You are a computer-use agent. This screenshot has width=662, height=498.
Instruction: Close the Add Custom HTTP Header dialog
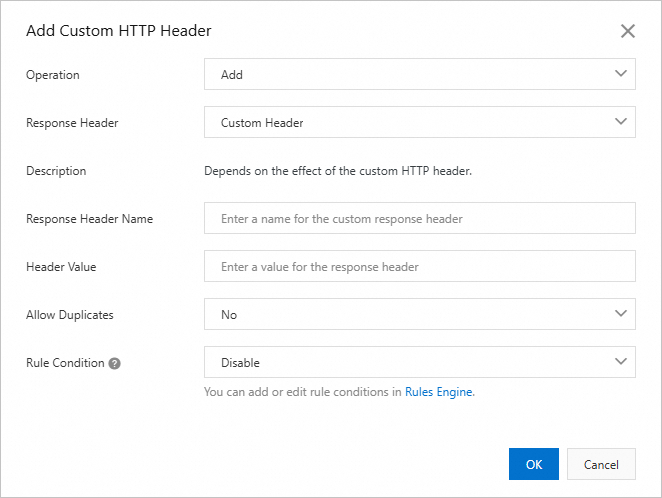(628, 31)
